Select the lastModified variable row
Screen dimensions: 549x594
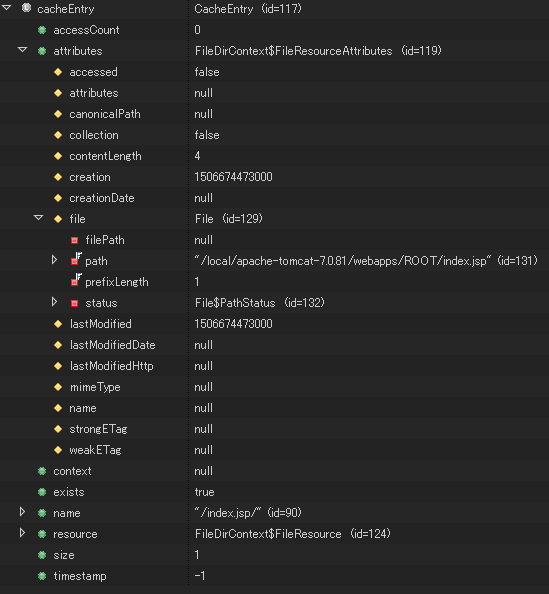tap(274, 324)
